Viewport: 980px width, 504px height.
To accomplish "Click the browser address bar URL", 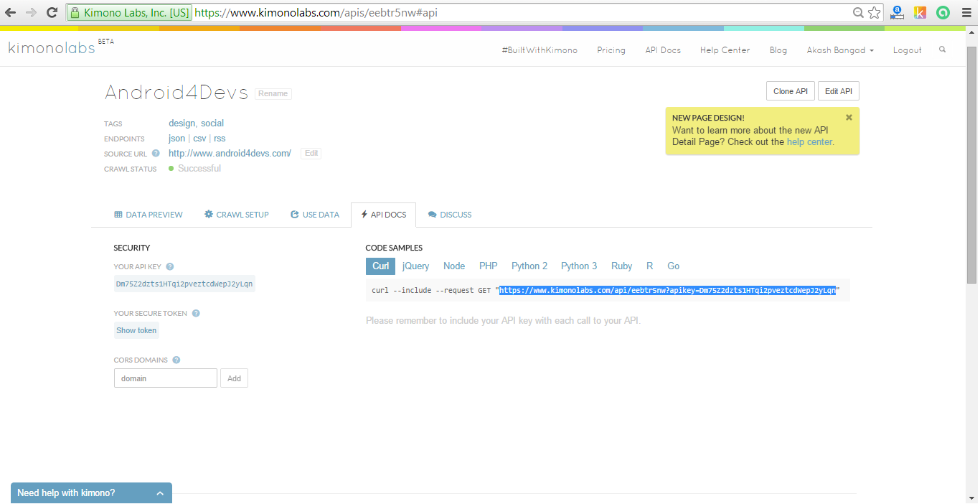I will coord(316,12).
